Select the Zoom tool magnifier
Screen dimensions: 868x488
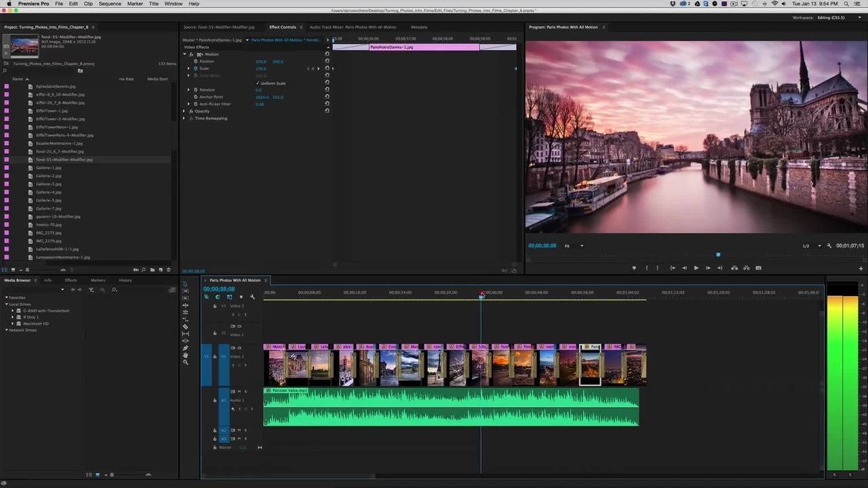pyautogui.click(x=185, y=363)
